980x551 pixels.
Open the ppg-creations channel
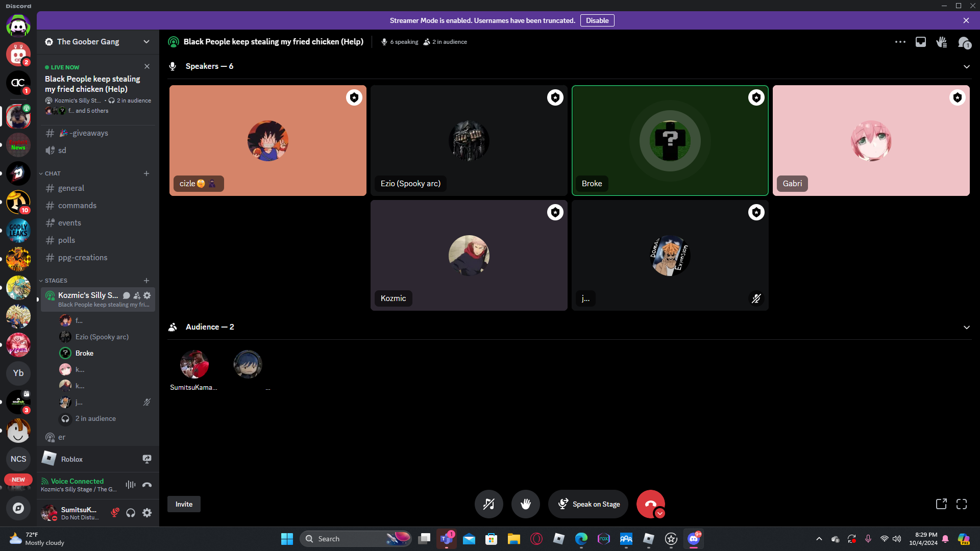(x=98, y=258)
